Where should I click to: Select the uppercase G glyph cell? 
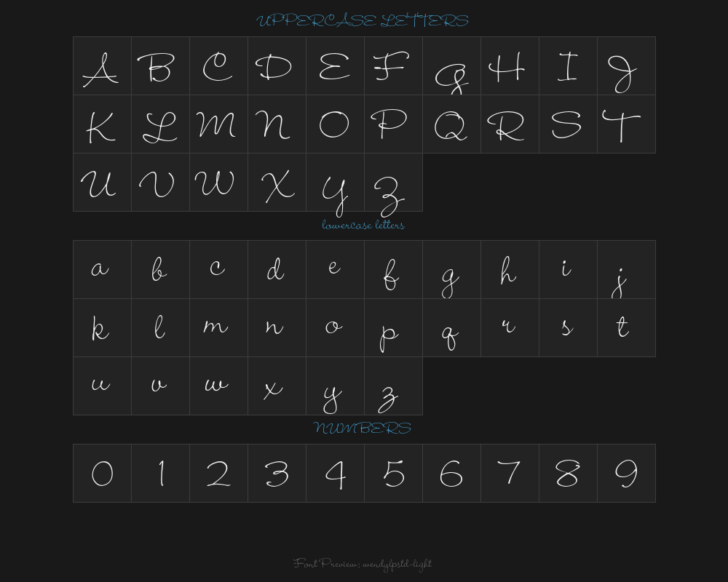pos(452,66)
